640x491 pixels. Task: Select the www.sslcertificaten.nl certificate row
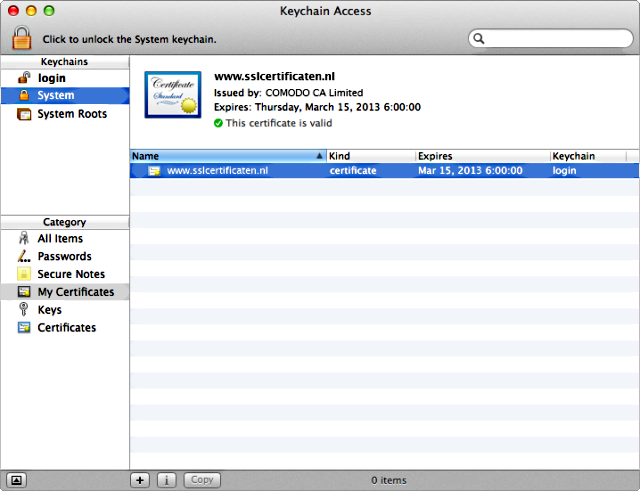[384, 171]
